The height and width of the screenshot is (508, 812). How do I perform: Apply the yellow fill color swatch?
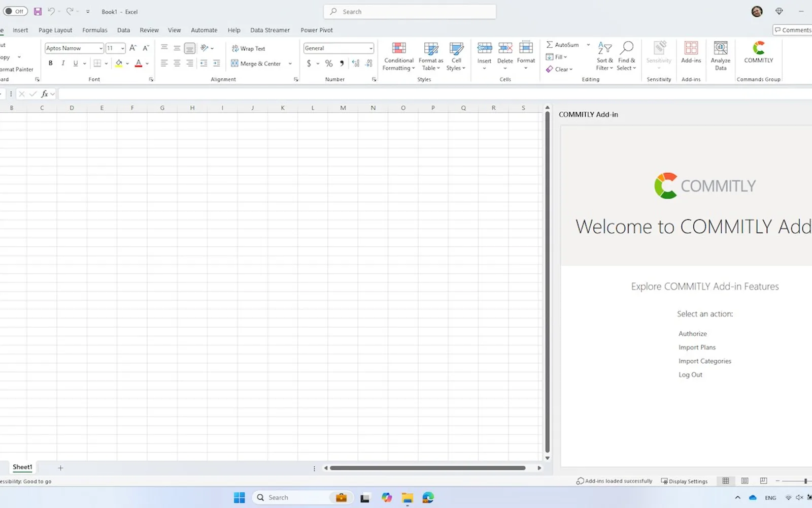click(x=119, y=63)
